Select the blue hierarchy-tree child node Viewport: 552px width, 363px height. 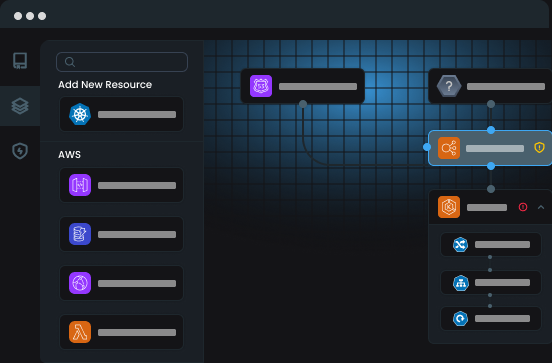click(x=491, y=283)
